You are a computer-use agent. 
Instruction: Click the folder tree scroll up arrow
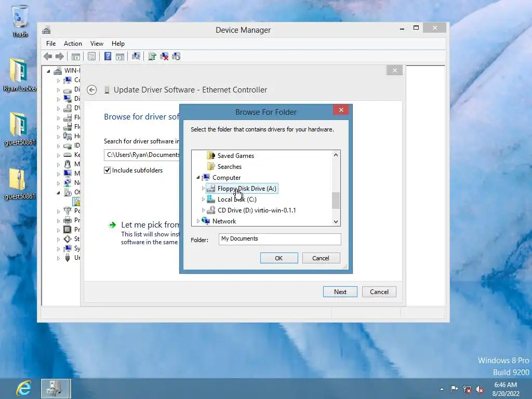coord(336,155)
